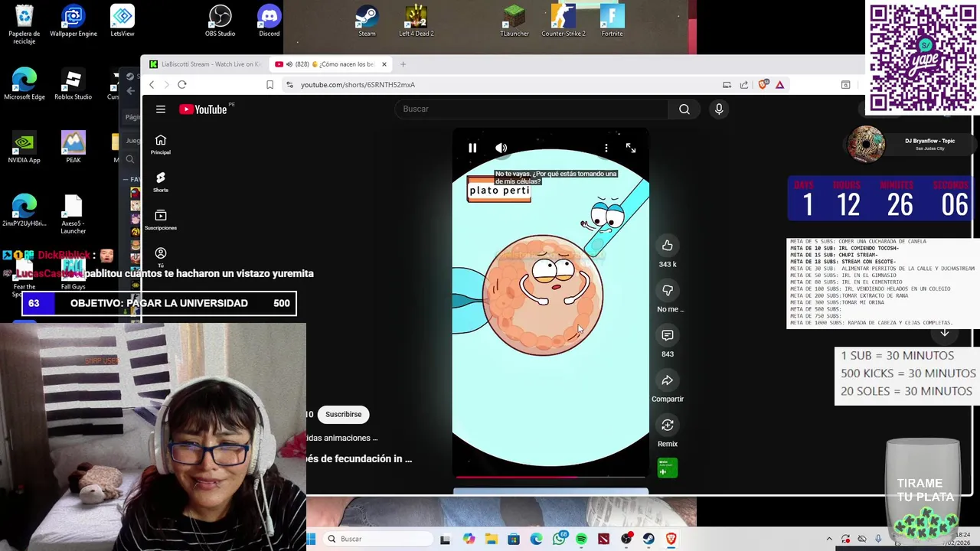Open the Short's three-dot options menu
The image size is (980, 551).
tap(606, 148)
